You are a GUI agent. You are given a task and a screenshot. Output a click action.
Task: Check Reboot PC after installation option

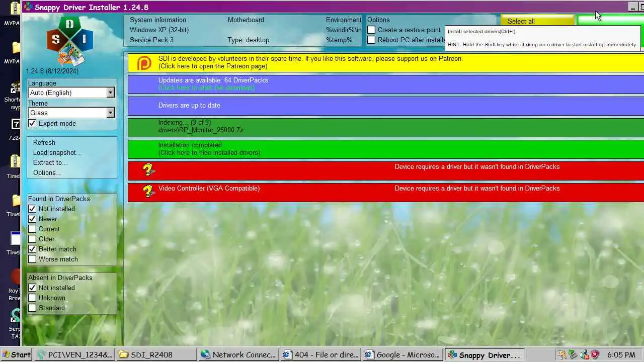(x=371, y=40)
